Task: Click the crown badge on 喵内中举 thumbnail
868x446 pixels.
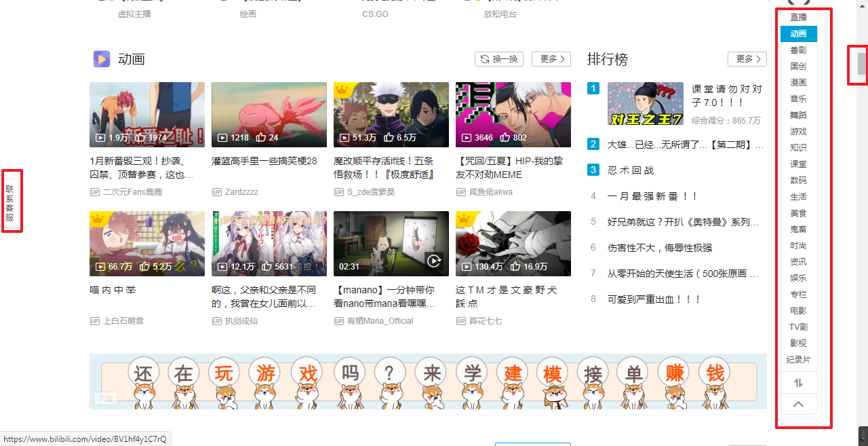Action: pyautogui.click(x=99, y=219)
